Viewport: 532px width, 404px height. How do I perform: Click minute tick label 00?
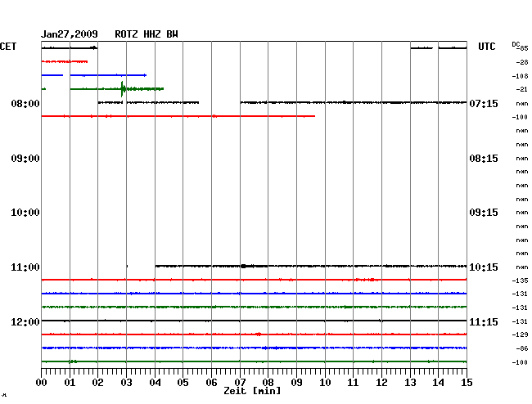[x=42, y=382]
